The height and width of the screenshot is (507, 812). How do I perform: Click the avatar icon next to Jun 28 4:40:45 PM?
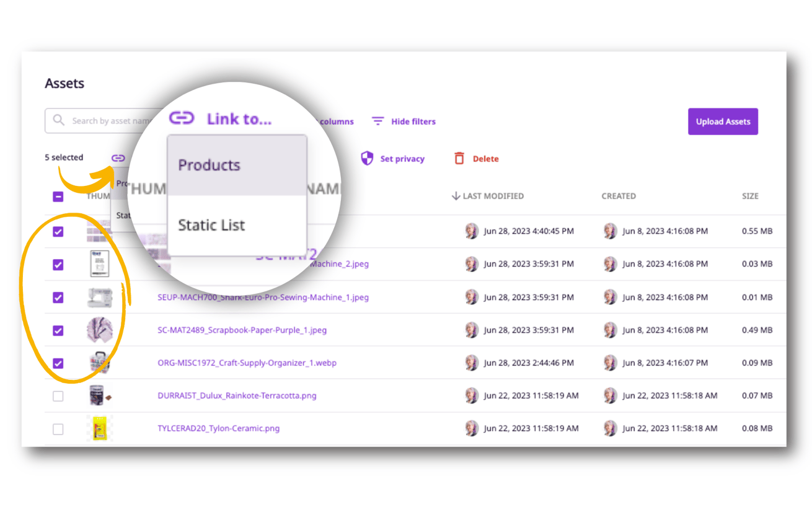(472, 230)
